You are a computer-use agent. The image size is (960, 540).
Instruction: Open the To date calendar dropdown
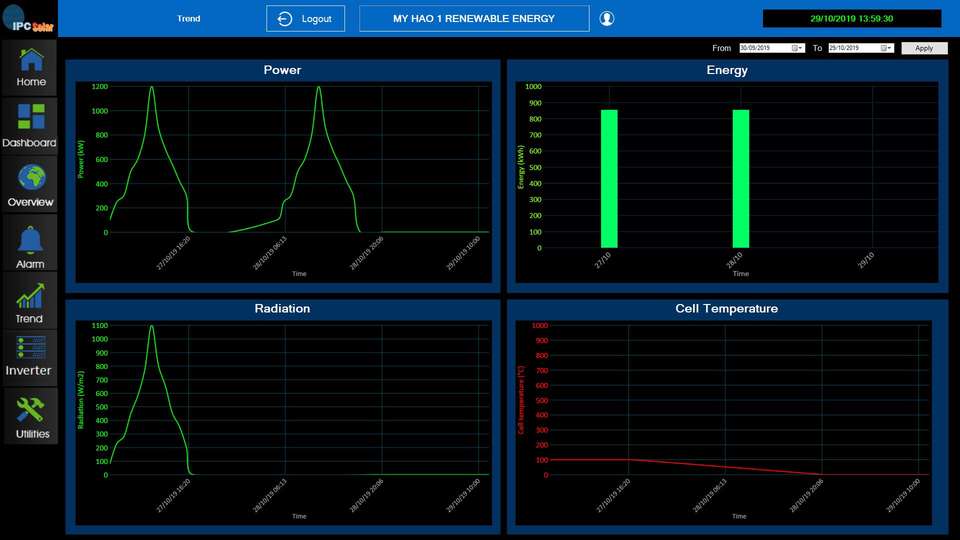(x=887, y=48)
